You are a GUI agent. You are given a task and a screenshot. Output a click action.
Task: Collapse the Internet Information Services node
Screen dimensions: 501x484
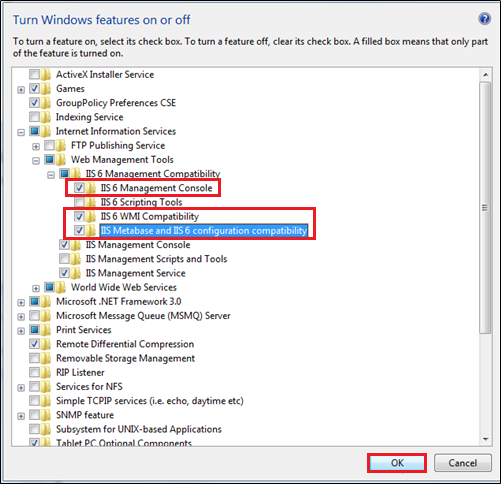click(21, 132)
